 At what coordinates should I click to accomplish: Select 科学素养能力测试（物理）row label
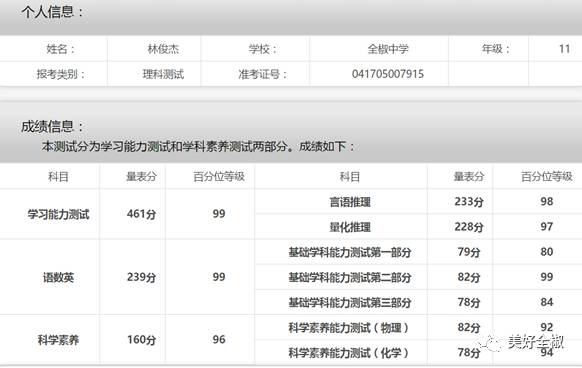click(349, 328)
